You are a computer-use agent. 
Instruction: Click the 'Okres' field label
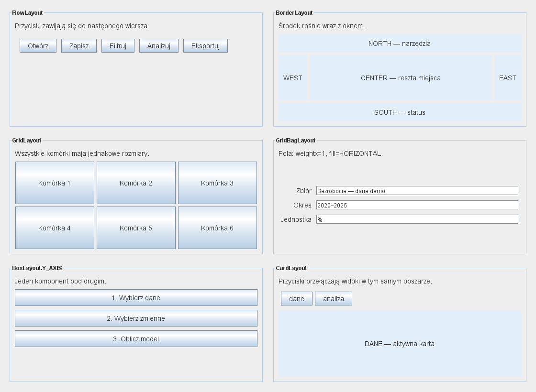coord(302,205)
